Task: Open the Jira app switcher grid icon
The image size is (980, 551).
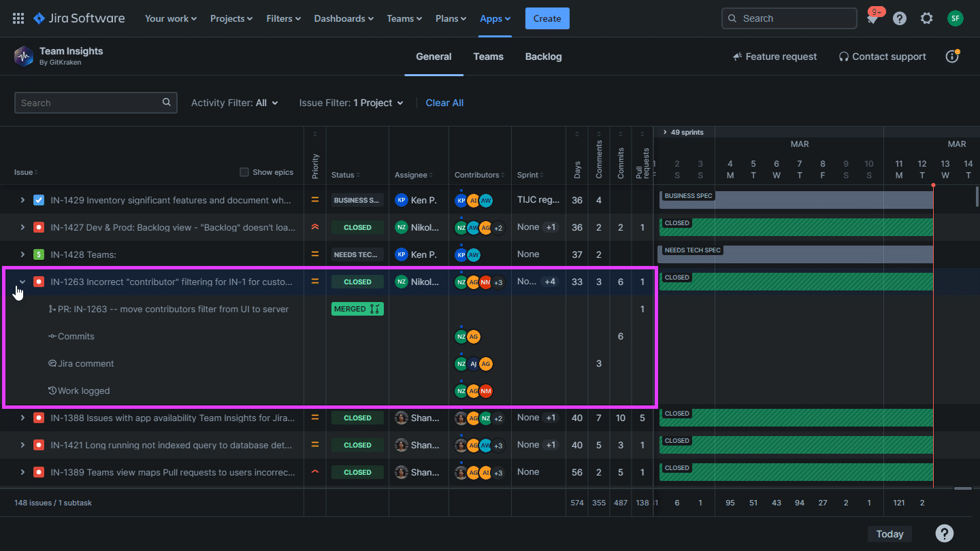Action: pyautogui.click(x=18, y=18)
